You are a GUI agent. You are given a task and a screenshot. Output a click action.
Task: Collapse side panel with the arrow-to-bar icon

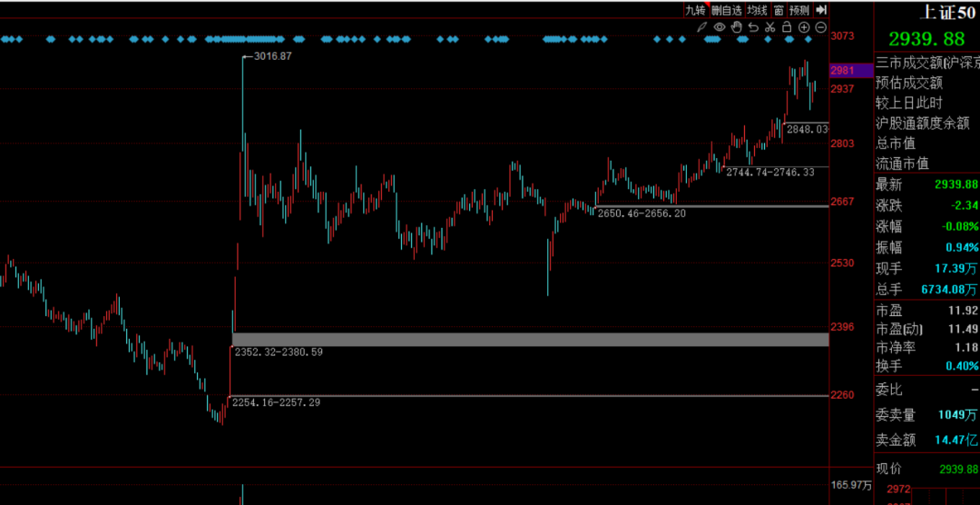click(x=820, y=10)
